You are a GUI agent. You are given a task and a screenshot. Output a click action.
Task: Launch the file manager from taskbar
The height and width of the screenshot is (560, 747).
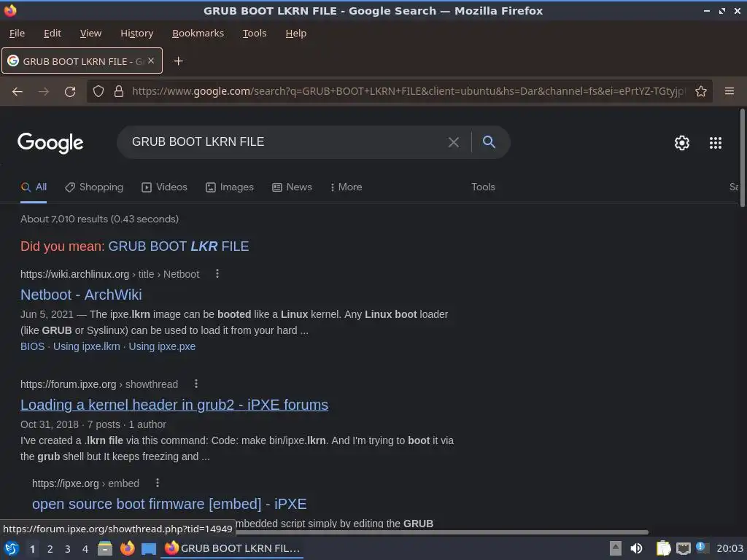105,548
